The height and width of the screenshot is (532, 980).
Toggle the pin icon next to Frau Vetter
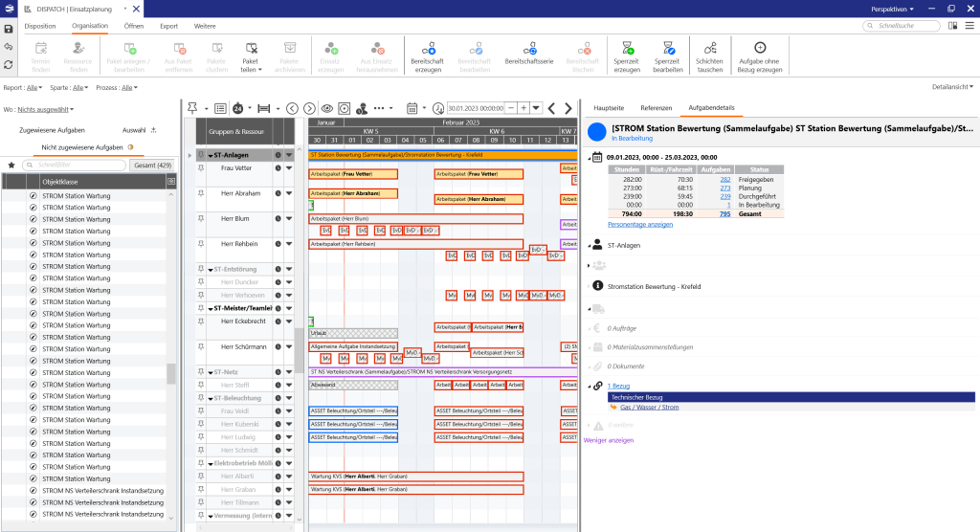click(x=201, y=167)
